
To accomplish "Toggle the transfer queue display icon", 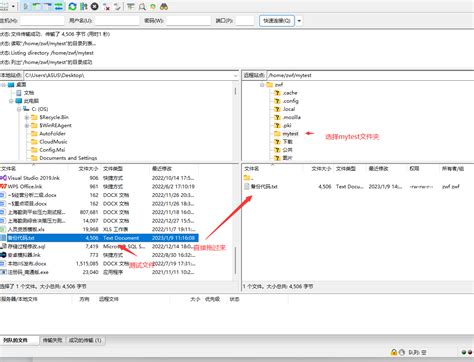I will tap(59, 6).
